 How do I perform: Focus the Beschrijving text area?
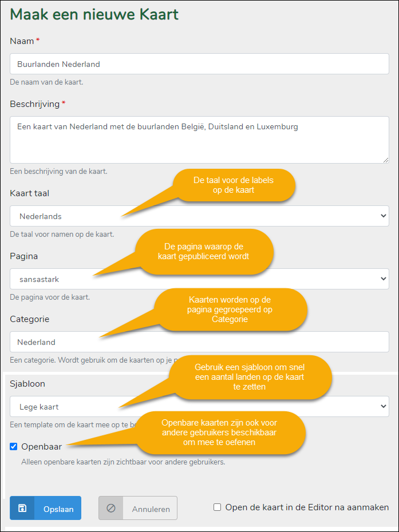click(x=199, y=140)
